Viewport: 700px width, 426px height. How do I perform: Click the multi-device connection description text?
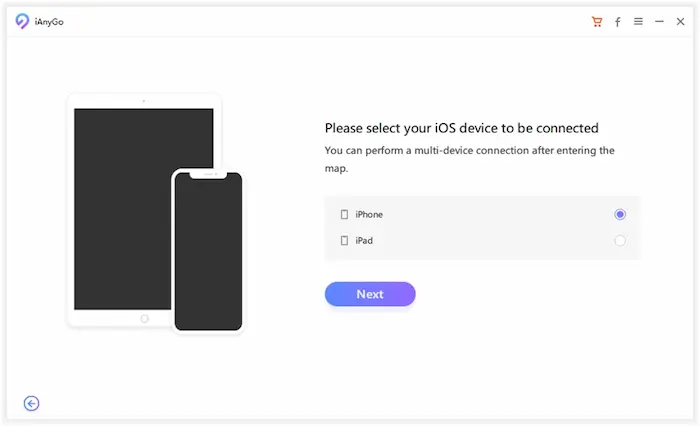[469, 159]
